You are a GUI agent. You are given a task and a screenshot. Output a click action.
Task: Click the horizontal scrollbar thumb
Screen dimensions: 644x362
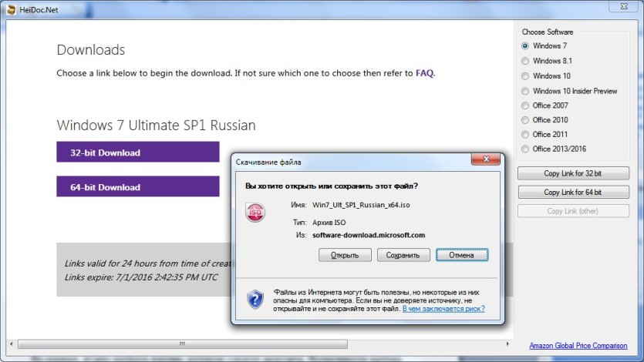183,344
